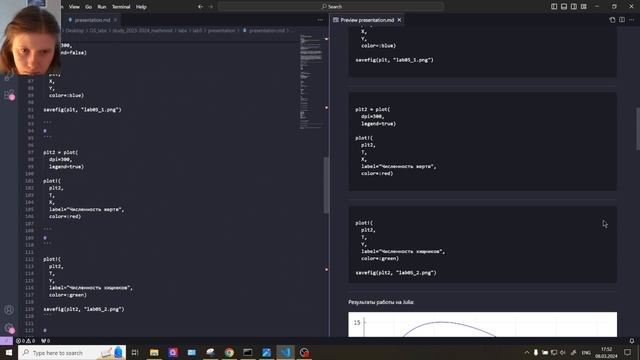Open the Terminal menu
This screenshot has height=360, width=640.
coord(121,7)
